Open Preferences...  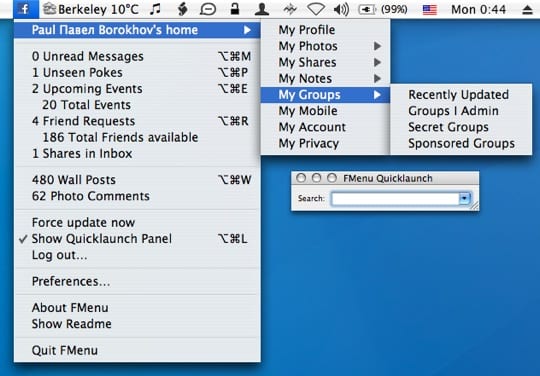137,281
